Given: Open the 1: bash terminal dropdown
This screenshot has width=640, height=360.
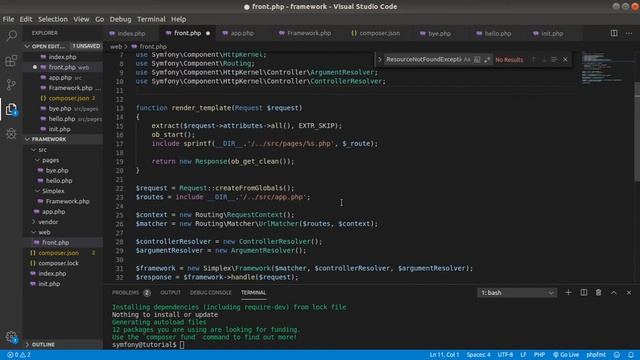Looking at the screenshot, I should [517, 293].
